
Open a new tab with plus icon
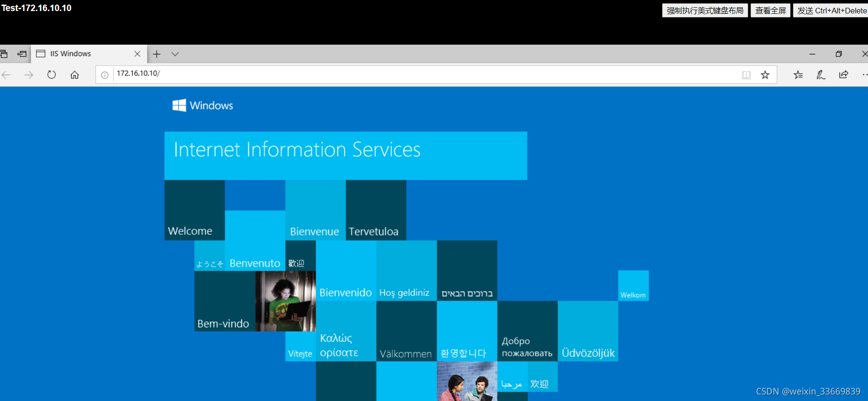[157, 54]
